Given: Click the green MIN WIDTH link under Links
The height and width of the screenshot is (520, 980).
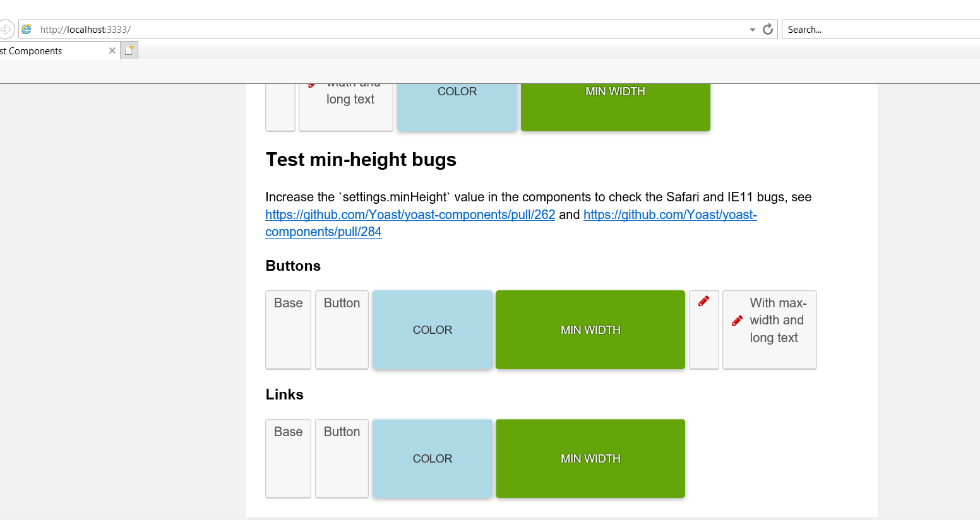Looking at the screenshot, I should click(590, 458).
